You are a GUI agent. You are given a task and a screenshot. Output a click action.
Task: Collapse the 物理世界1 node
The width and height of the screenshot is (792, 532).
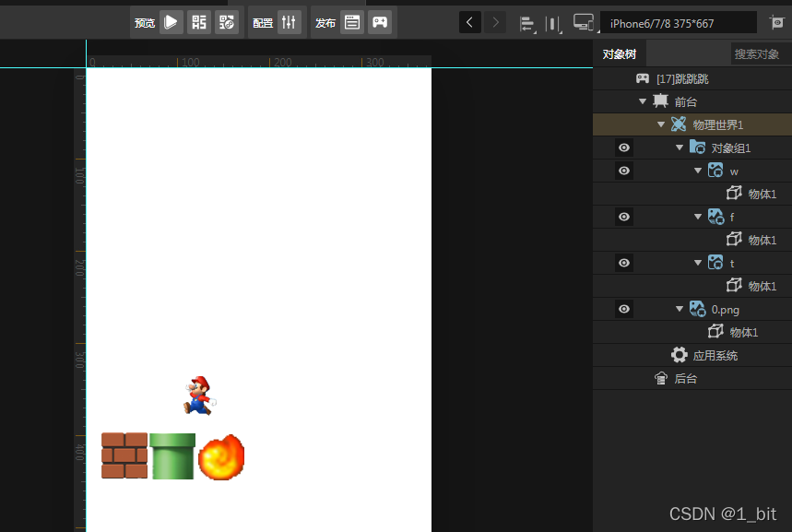point(661,124)
